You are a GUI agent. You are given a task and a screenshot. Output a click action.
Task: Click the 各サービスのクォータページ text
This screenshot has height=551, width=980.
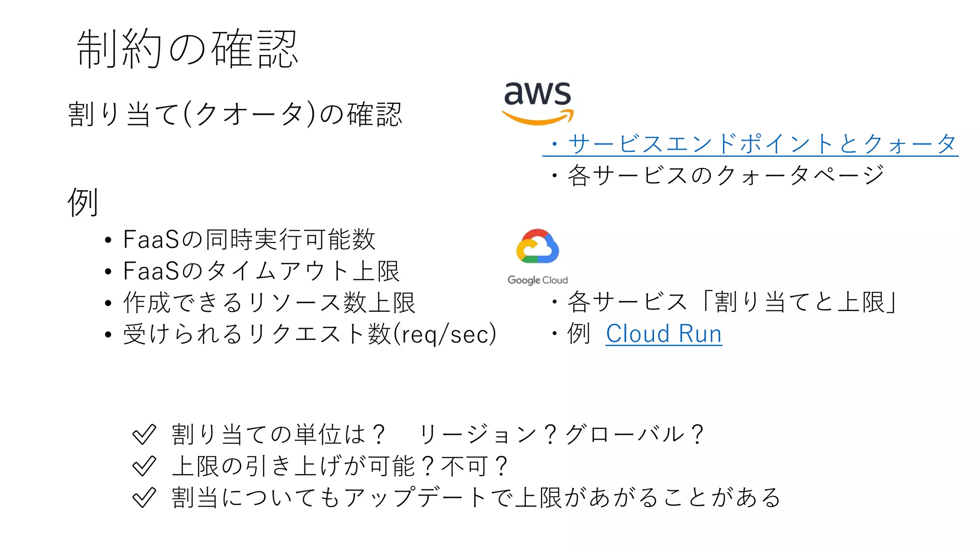point(725,175)
